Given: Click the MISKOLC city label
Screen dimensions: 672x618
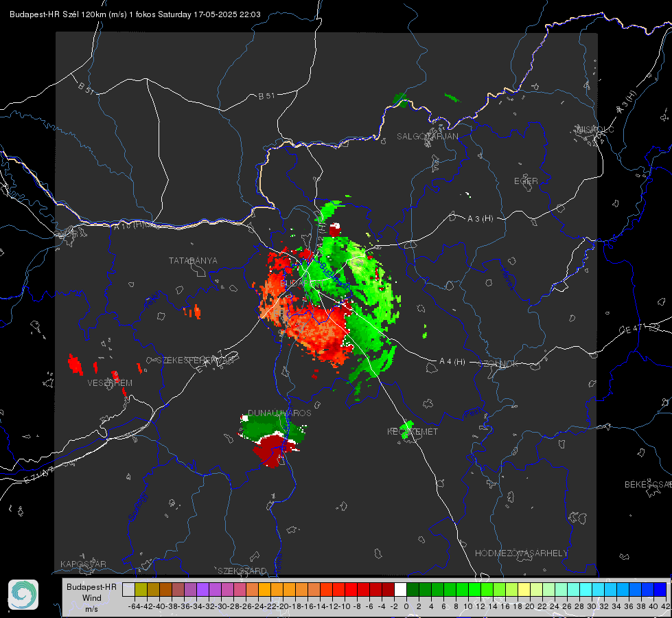Looking at the screenshot, I should coord(596,129).
